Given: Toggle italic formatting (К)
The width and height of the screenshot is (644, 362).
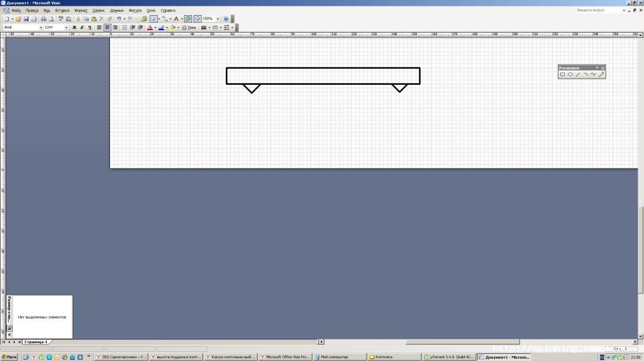Looking at the screenshot, I should coord(82,28).
